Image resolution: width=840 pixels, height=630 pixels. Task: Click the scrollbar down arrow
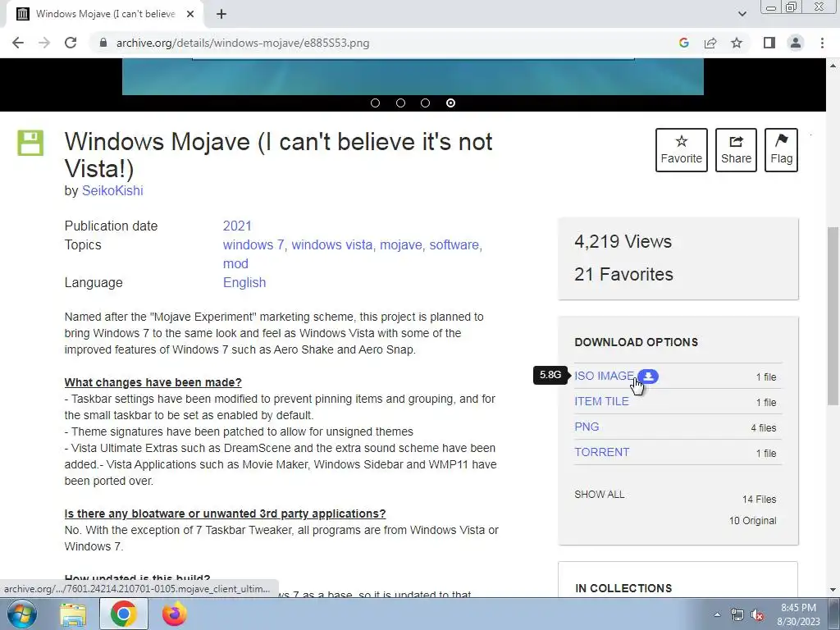[x=833, y=590]
